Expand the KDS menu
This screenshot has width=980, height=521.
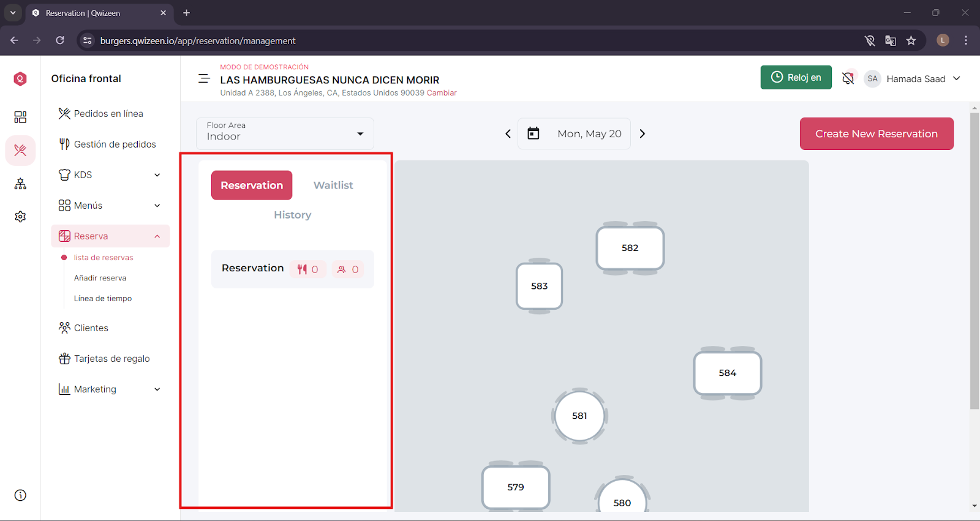[110, 175]
